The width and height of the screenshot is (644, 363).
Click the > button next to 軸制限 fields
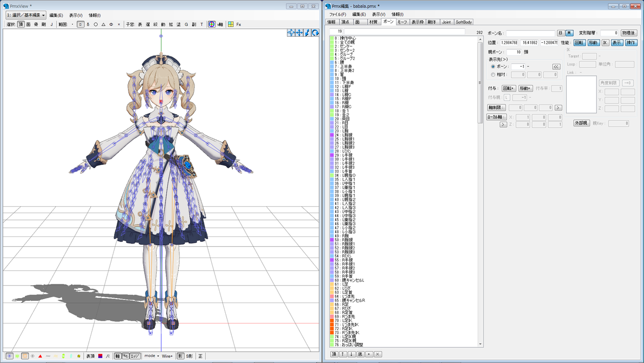[x=558, y=108]
